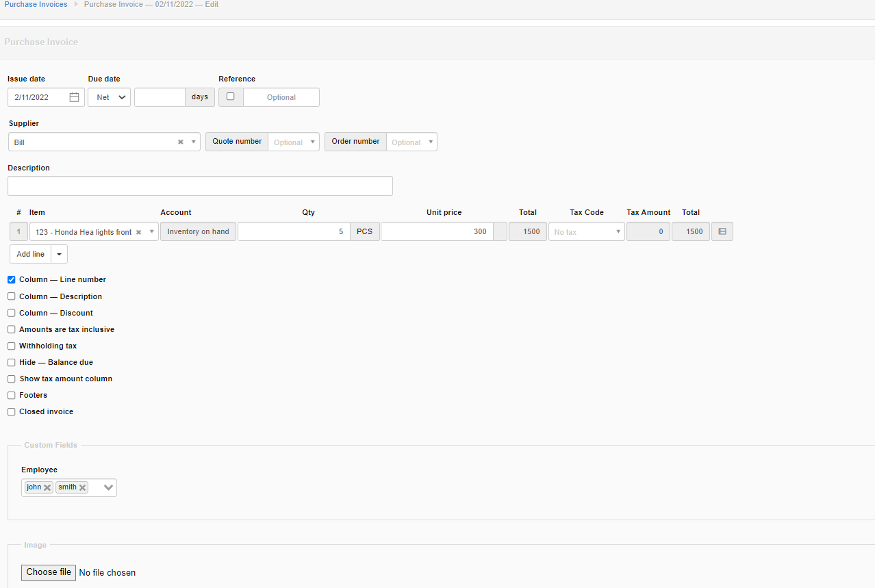Click inside the Description field
Image resolution: width=875 pixels, height=588 pixels.
click(200, 186)
